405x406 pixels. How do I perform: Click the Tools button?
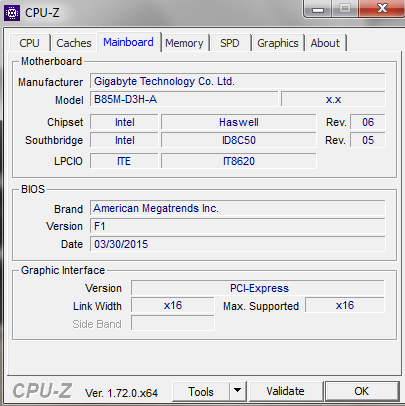tap(201, 391)
